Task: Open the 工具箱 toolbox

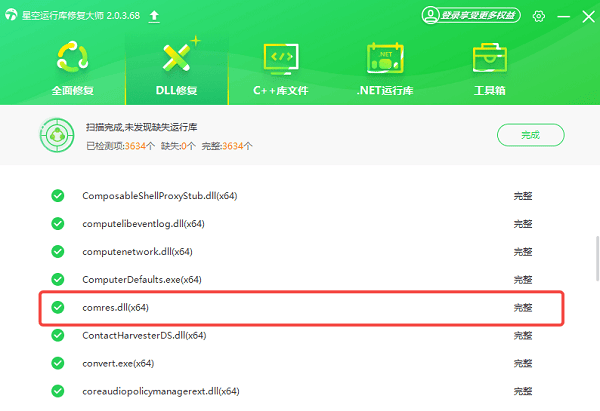Action: pos(489,67)
